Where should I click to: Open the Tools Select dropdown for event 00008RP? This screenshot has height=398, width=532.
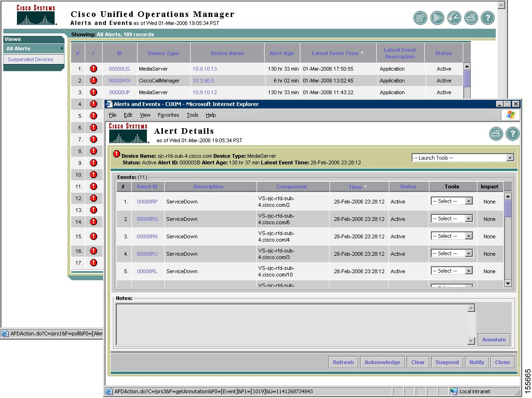point(451,201)
